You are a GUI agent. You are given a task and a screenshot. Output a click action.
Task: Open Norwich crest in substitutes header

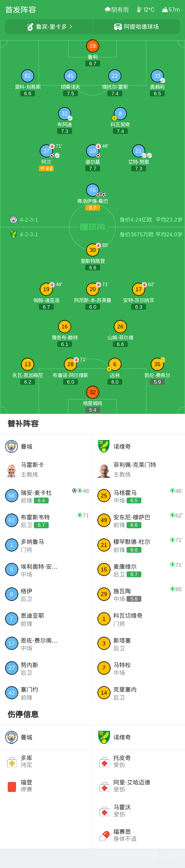104,446
